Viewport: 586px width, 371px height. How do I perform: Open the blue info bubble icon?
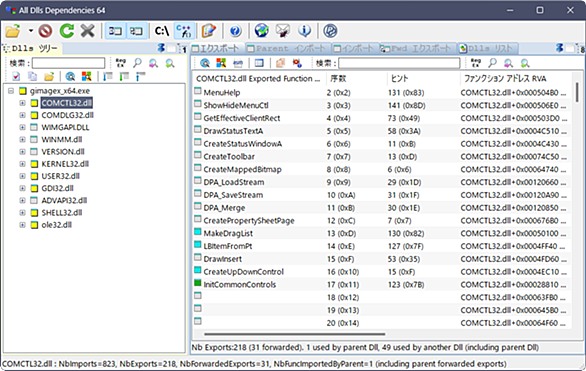[x=305, y=31]
